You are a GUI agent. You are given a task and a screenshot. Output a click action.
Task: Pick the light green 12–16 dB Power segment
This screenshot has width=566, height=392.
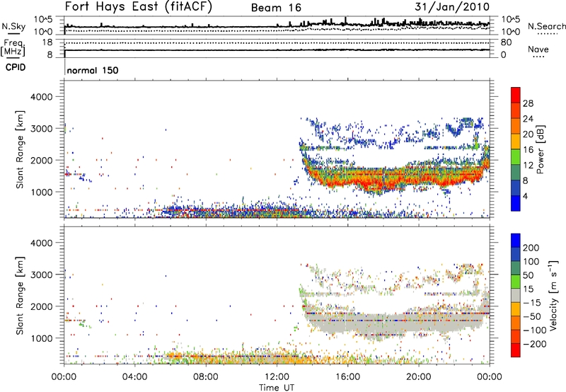[516, 157]
